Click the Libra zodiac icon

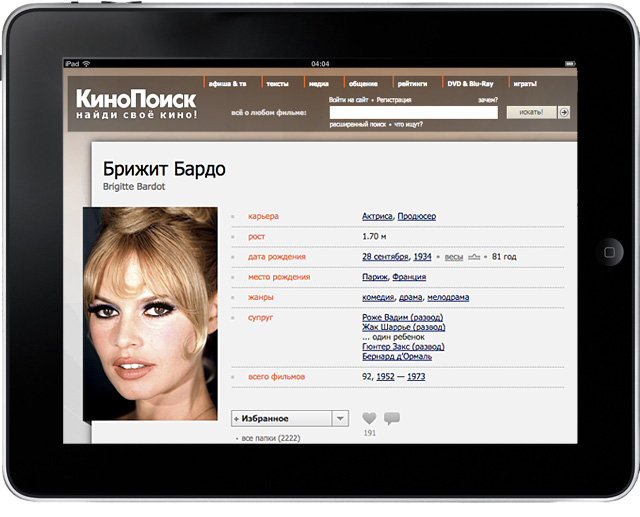(x=474, y=257)
